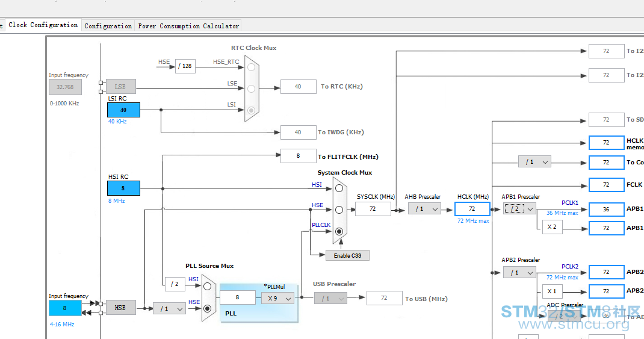Open the HSE /1 prescaler dropdown
644x339 pixels.
[169, 308]
